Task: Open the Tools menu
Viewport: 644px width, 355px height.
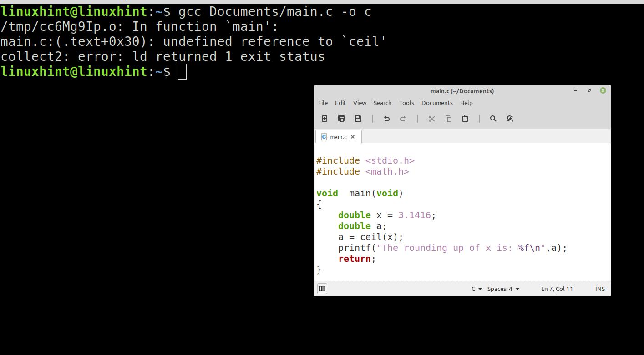Action: (x=406, y=103)
